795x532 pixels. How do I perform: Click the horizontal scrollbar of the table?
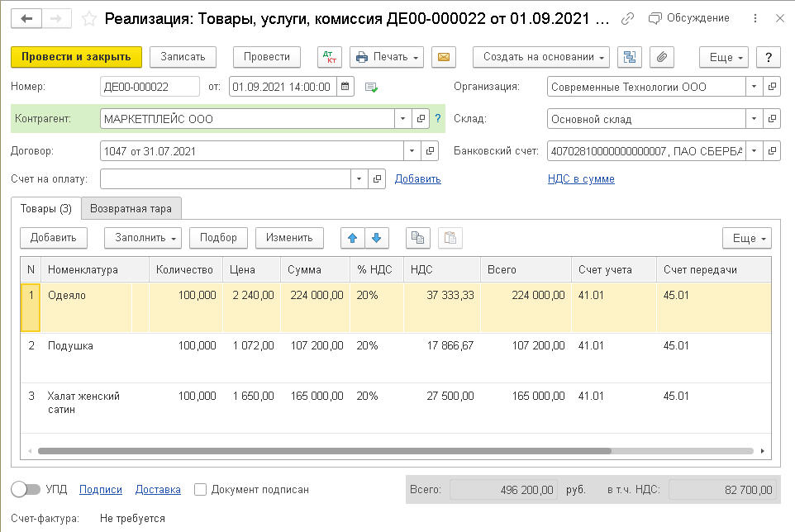tap(324, 451)
